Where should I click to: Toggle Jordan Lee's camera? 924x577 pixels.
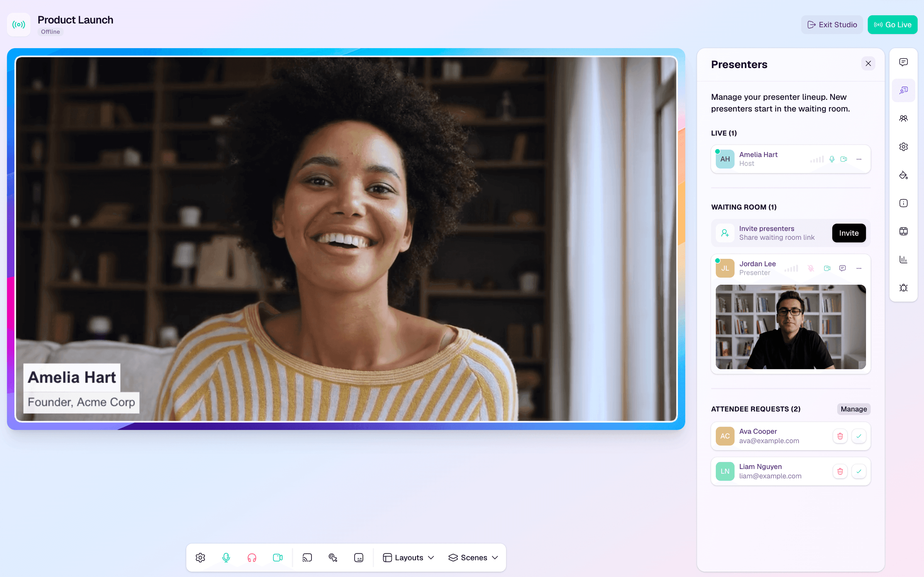[827, 268]
